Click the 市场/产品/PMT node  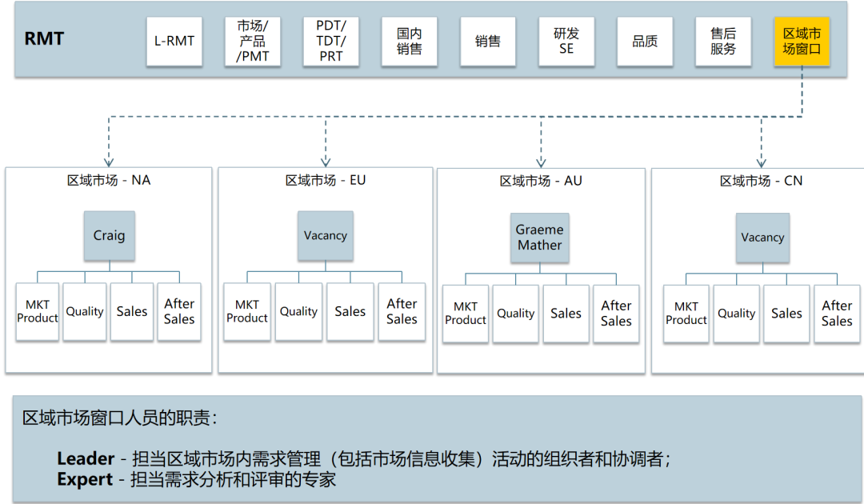click(253, 41)
